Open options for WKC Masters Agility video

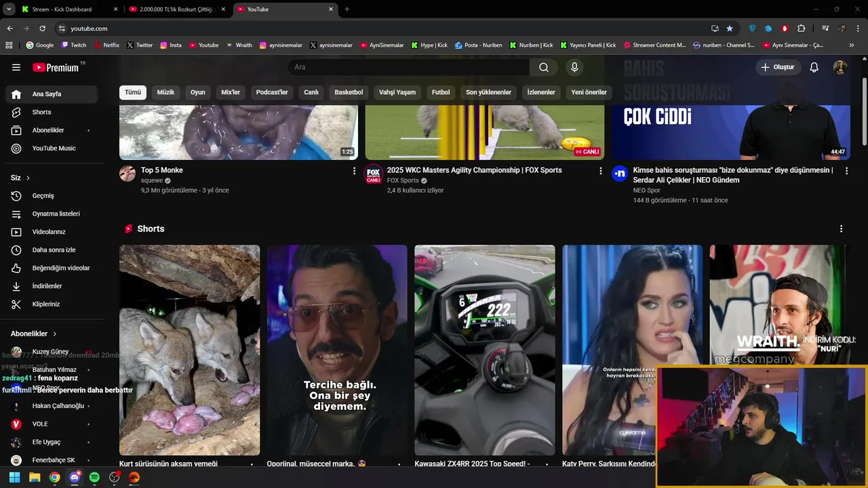coord(600,171)
